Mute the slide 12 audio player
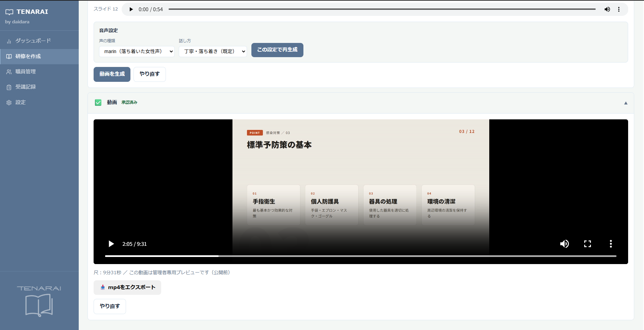Screen dimensions: 644x330 (x=607, y=9)
